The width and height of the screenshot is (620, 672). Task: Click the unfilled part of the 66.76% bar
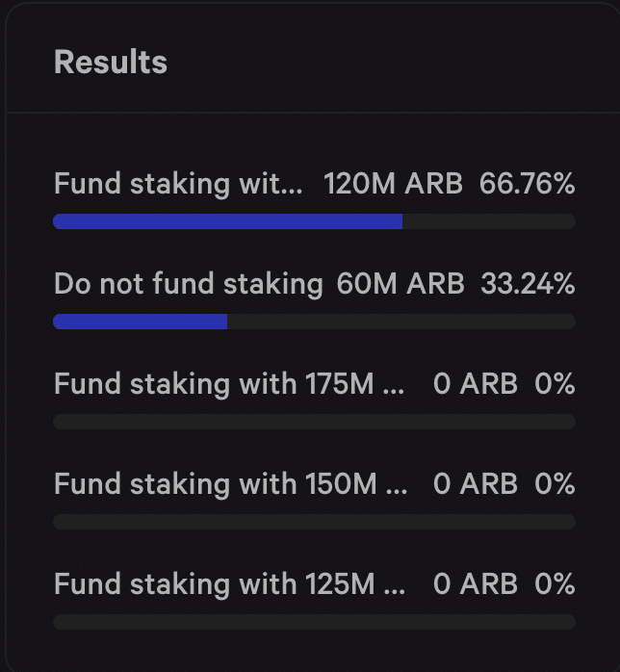pos(489,221)
